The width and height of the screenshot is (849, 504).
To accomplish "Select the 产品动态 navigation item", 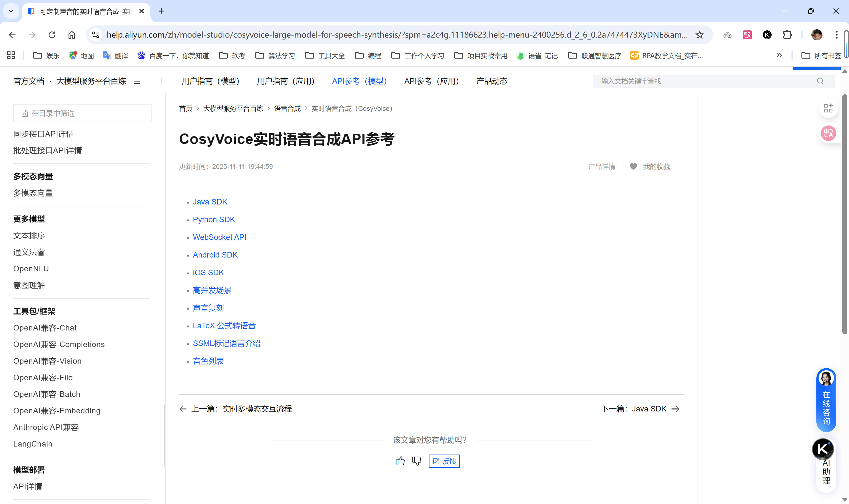I will [x=491, y=81].
